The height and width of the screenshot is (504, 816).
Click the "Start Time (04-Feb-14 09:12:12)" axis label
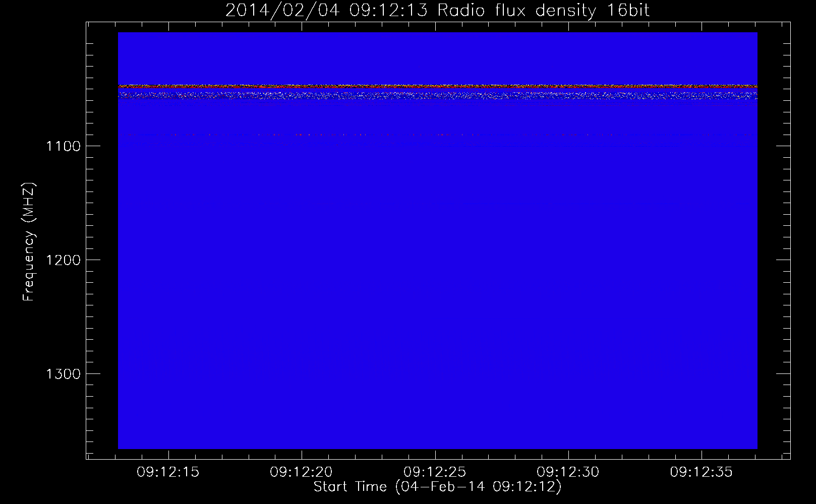[x=437, y=487]
